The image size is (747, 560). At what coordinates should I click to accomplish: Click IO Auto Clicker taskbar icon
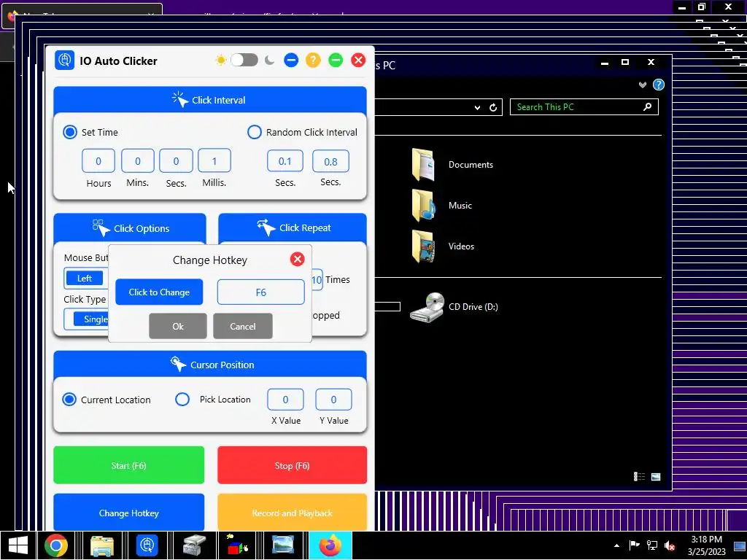147,545
